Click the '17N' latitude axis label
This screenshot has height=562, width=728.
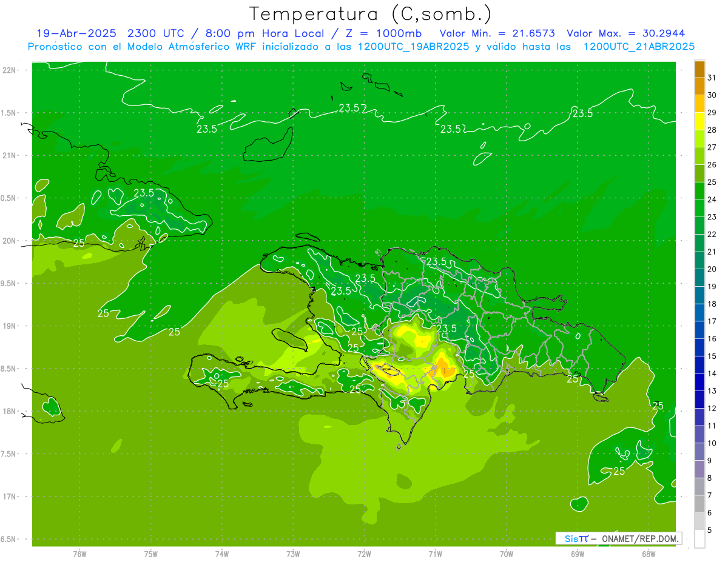click(x=10, y=497)
